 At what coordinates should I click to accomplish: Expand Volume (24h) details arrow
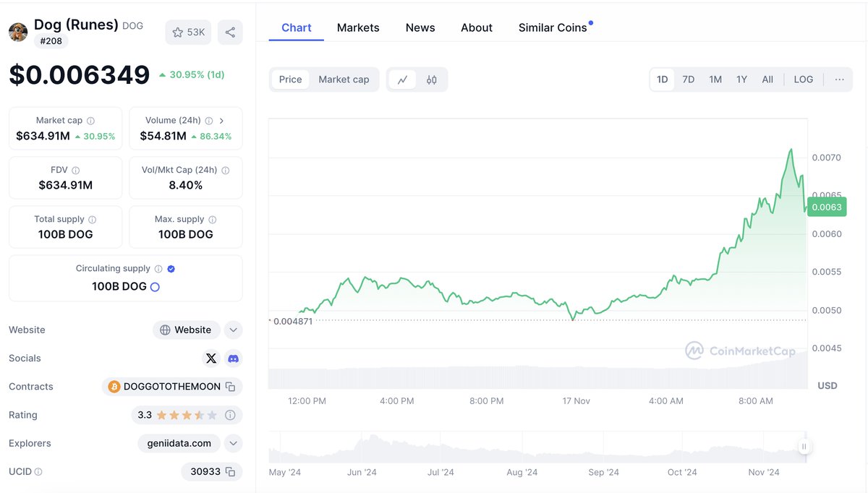point(221,121)
